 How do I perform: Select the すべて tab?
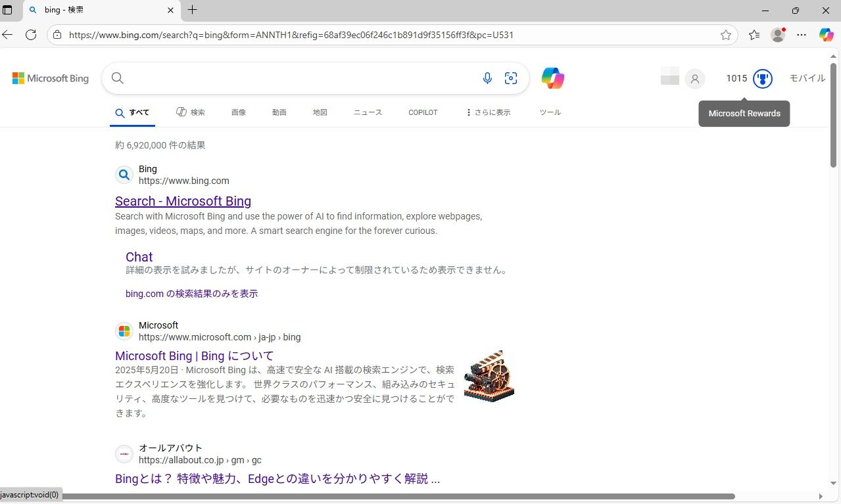coord(132,112)
